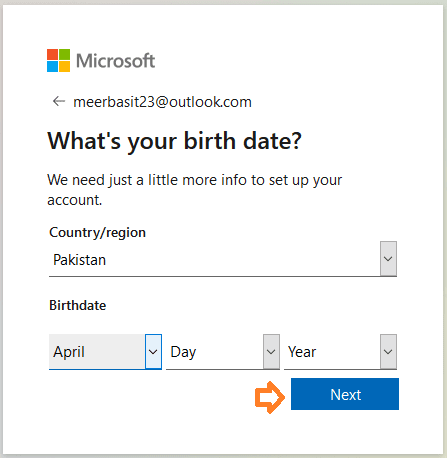
Task: Click the word "account." in the description
Action: tap(75, 200)
